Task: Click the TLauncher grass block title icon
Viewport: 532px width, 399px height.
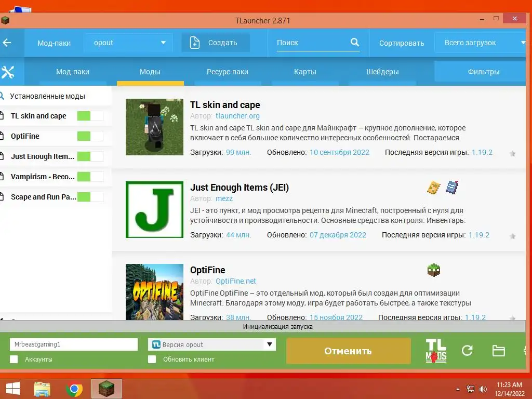Action: click(x=5, y=20)
